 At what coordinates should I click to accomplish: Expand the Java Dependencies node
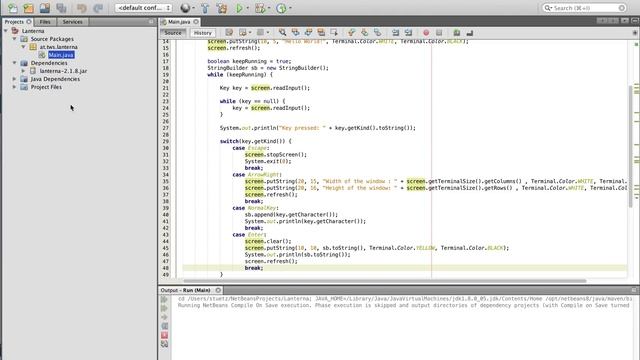[14, 79]
